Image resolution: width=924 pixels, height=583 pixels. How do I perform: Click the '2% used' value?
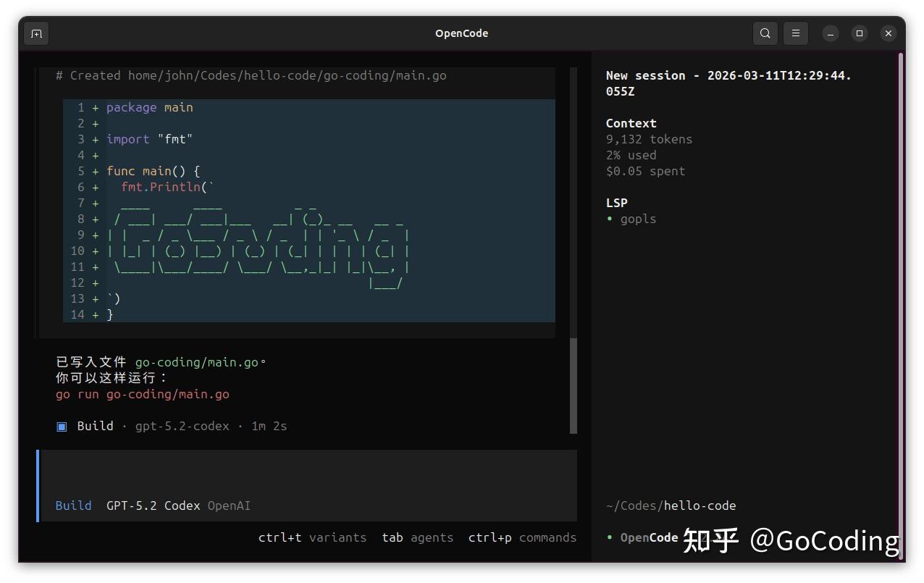(631, 155)
